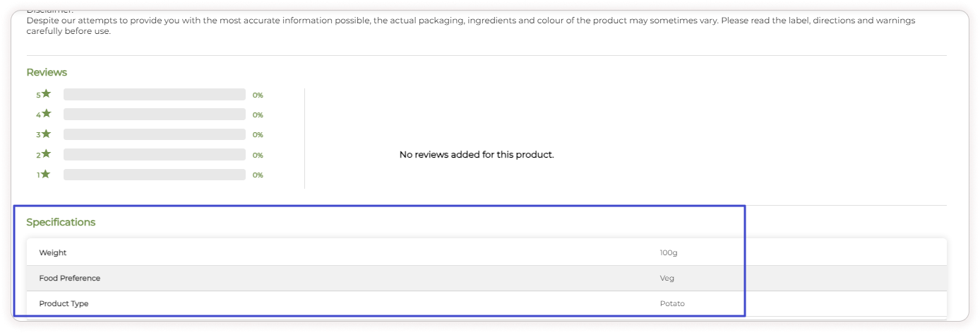Select the Weight specification row label

[x=53, y=252]
